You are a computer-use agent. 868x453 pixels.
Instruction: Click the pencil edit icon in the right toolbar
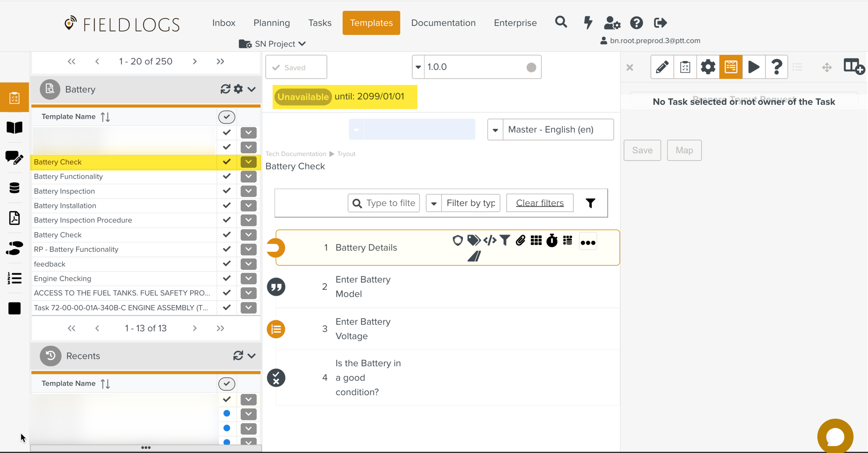[x=662, y=67]
